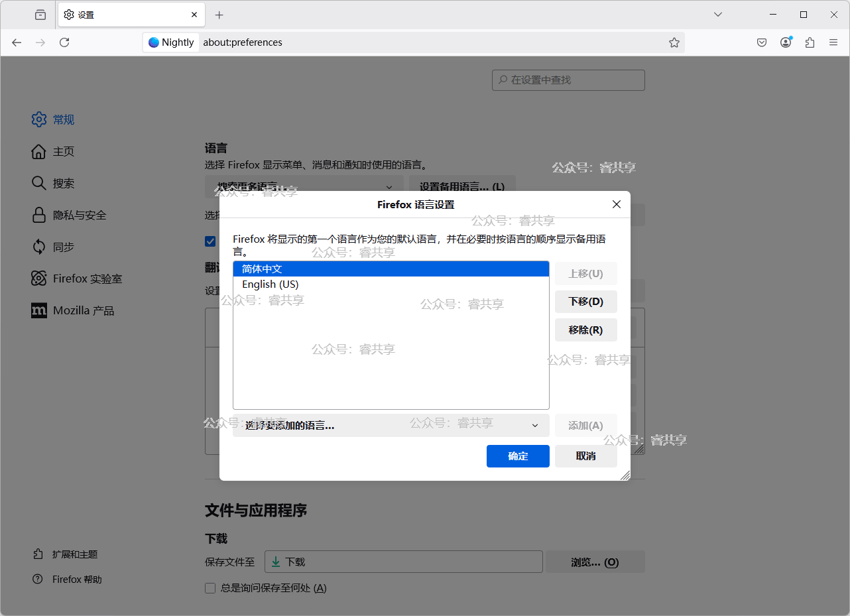Click the 下移(D) button
The width and height of the screenshot is (850, 616).
[586, 302]
